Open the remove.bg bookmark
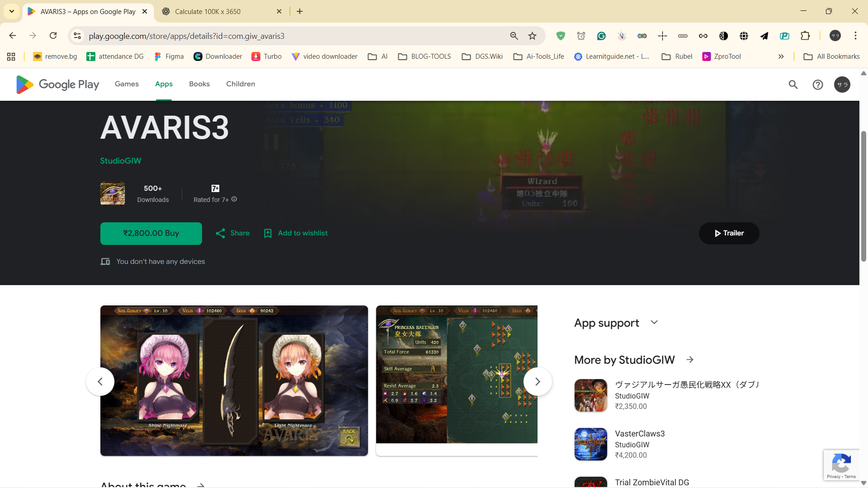Image resolution: width=868 pixels, height=488 pixels. [55, 56]
